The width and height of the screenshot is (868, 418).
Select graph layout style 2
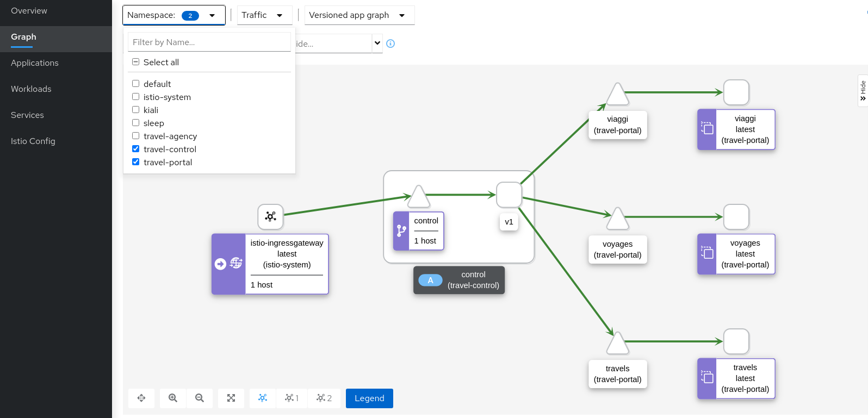tap(324, 398)
